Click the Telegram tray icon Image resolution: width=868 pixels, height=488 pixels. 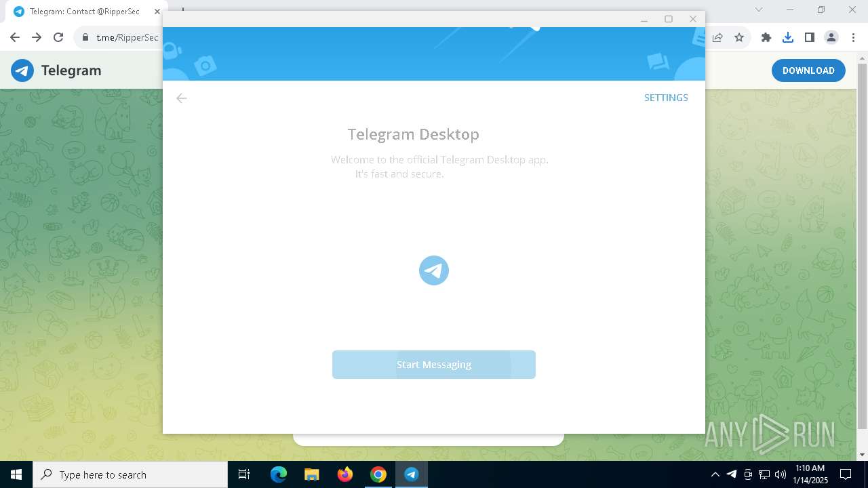coord(732,474)
